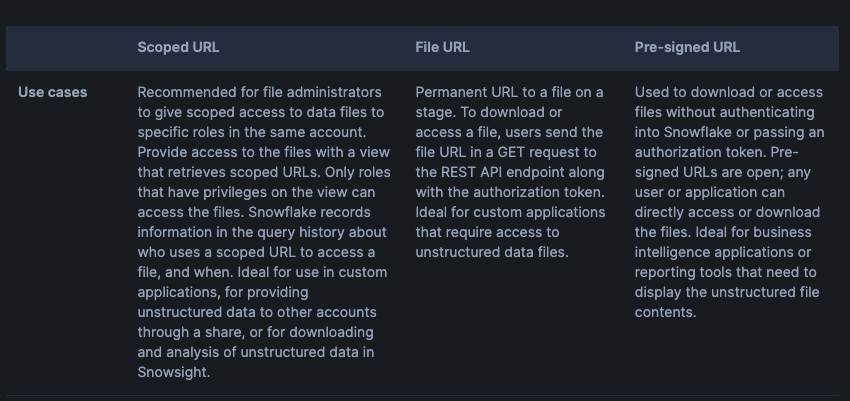Click the Use cases row label
Viewport: 850px width, 401px height.
(x=52, y=92)
